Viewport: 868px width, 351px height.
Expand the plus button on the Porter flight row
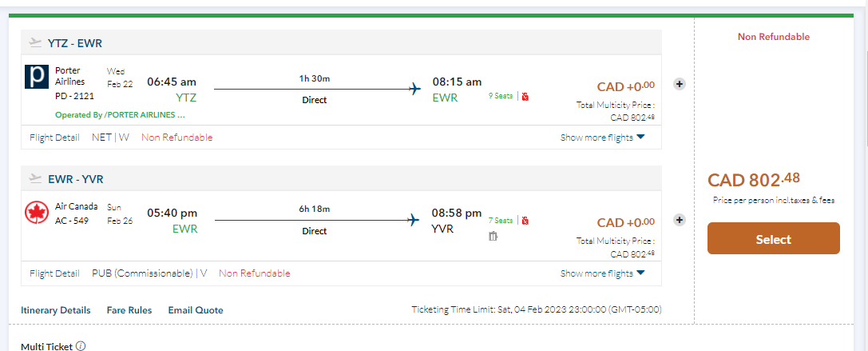coord(680,84)
